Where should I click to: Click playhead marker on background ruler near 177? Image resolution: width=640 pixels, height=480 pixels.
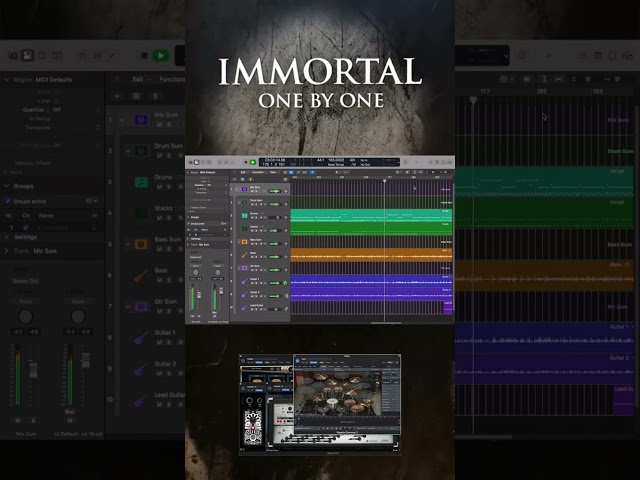tap(473, 100)
